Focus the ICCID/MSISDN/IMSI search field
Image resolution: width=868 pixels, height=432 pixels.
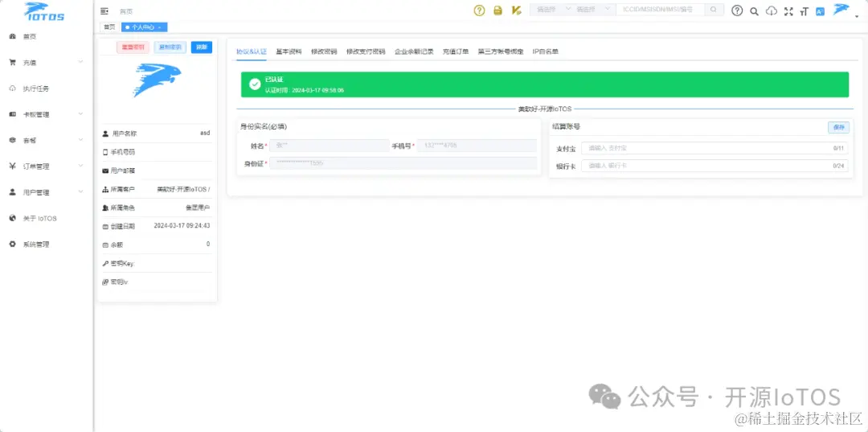coord(660,10)
